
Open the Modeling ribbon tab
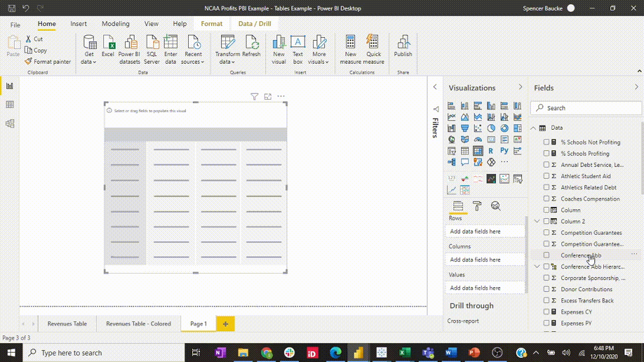point(115,24)
